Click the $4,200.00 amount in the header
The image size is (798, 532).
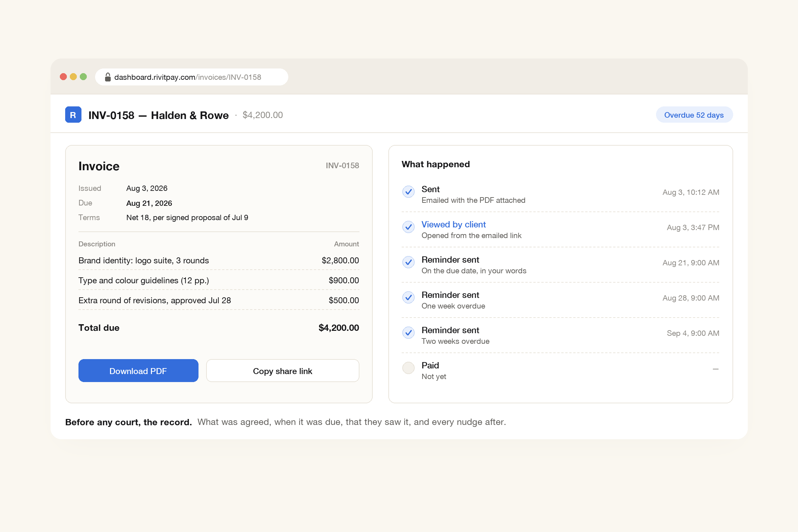pyautogui.click(x=263, y=115)
